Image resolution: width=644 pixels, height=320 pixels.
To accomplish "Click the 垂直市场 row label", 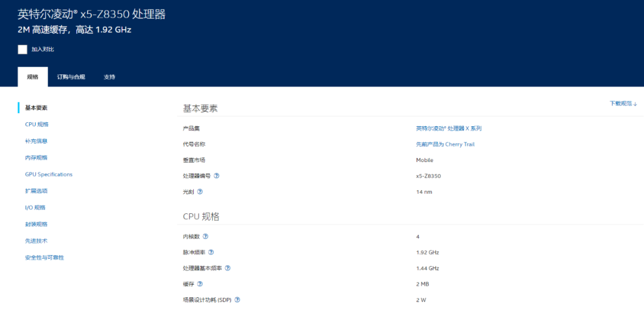I will 194,160.
